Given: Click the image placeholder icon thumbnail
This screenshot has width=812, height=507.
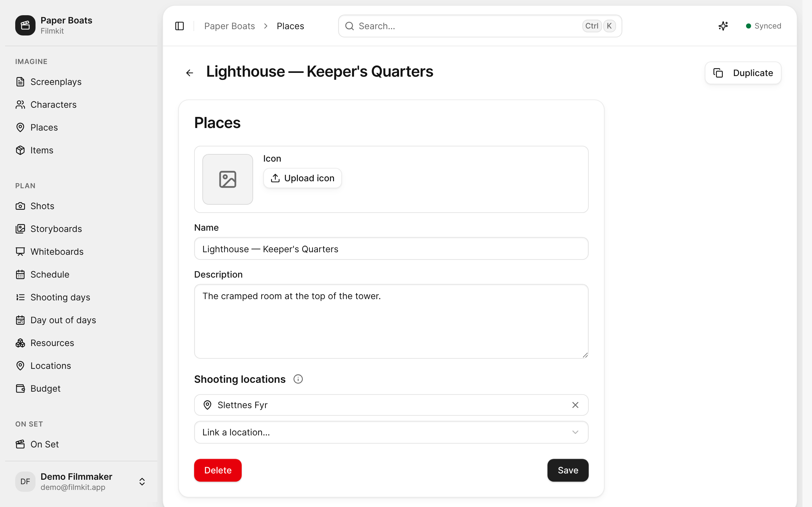Looking at the screenshot, I should coord(227,179).
